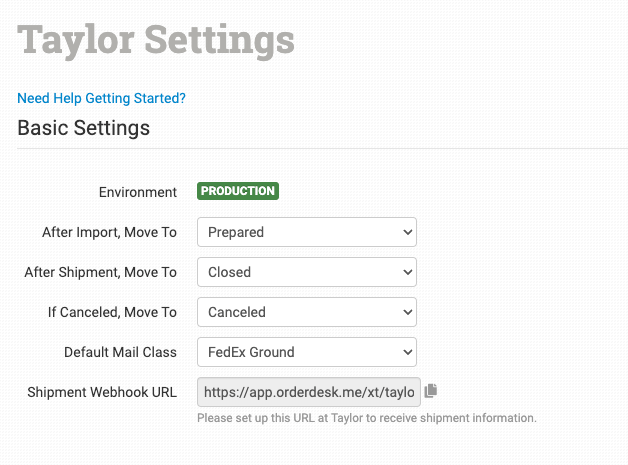Click the Environment label

137,192
